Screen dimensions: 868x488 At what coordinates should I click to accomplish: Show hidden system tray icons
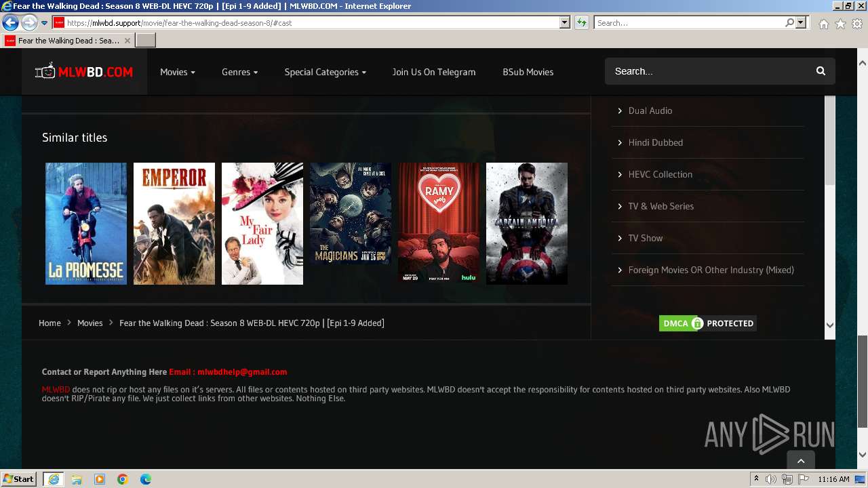click(x=757, y=479)
